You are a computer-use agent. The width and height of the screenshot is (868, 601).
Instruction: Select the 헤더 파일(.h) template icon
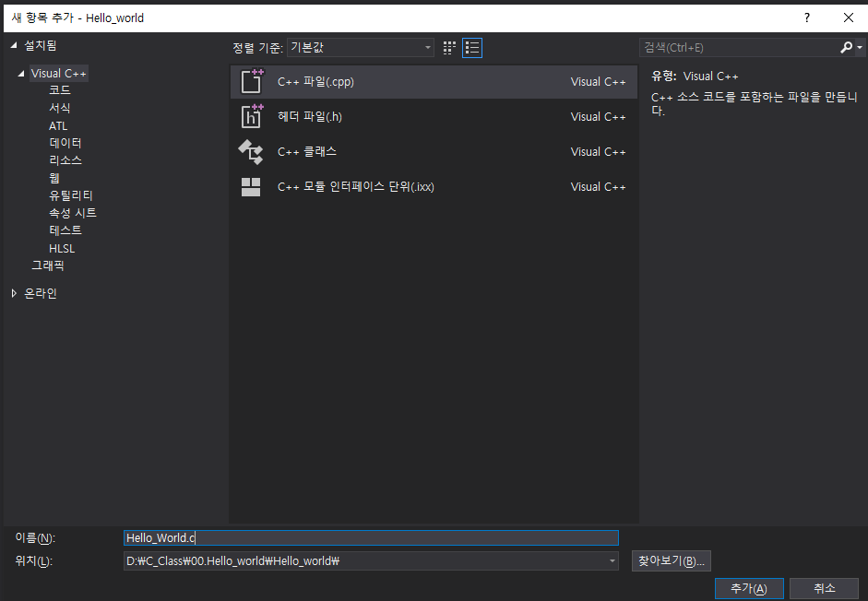[252, 116]
